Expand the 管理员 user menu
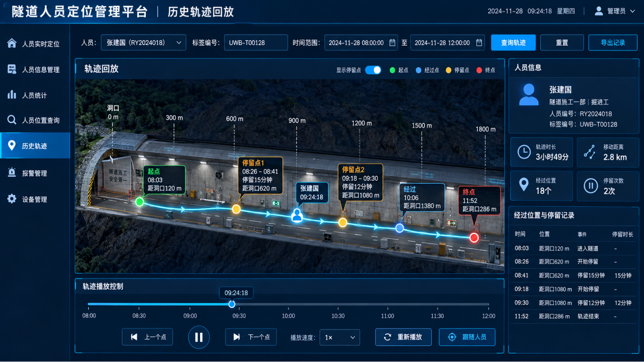 [615, 11]
